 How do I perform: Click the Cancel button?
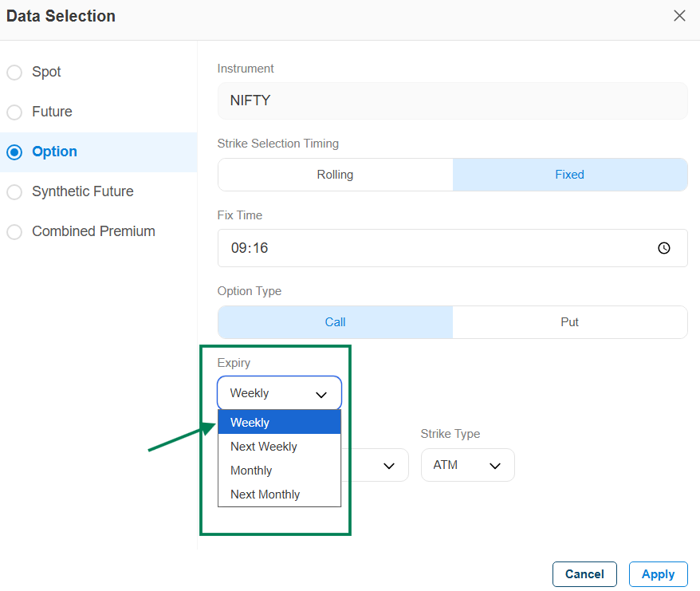click(584, 574)
